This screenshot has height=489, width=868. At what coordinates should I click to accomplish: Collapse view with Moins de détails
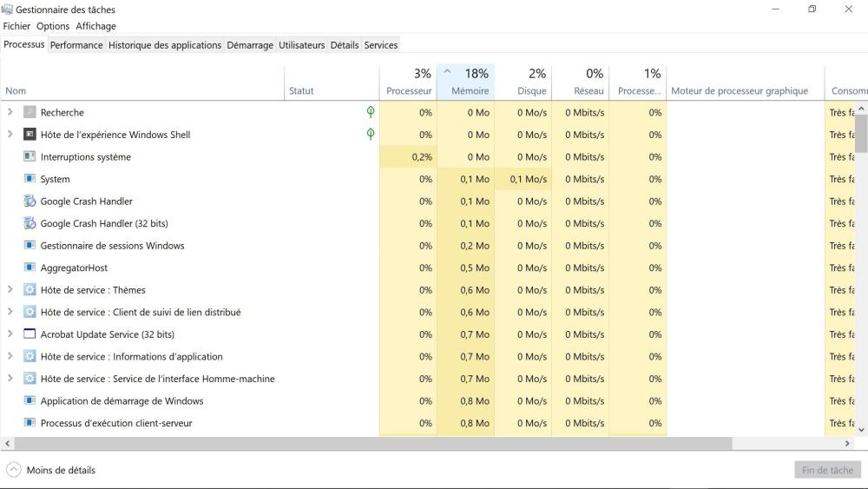click(x=50, y=470)
